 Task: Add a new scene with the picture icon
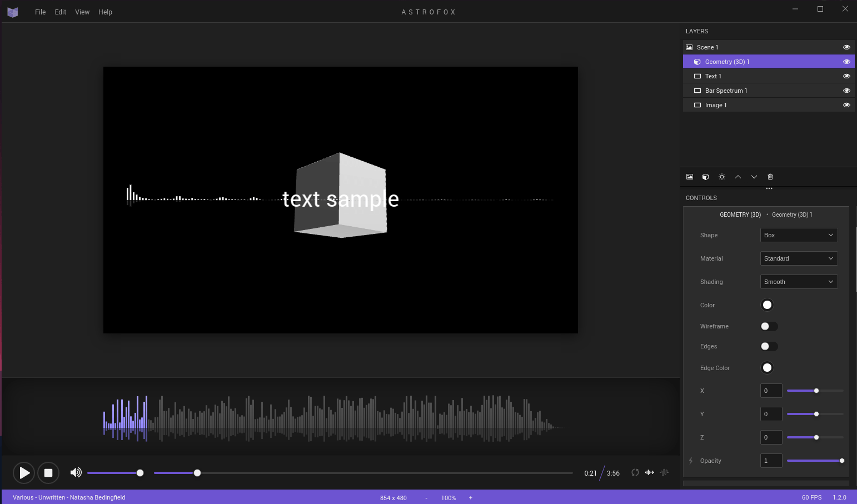(690, 177)
